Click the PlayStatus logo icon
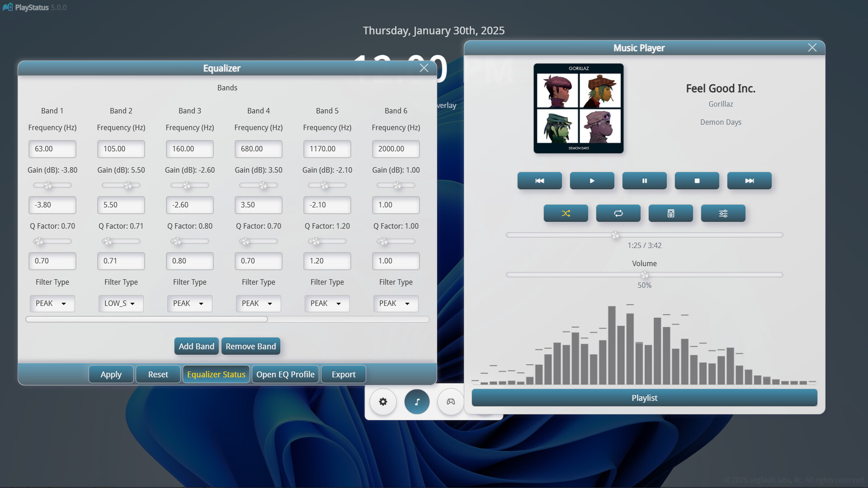The height and width of the screenshot is (488, 868). 7,7
